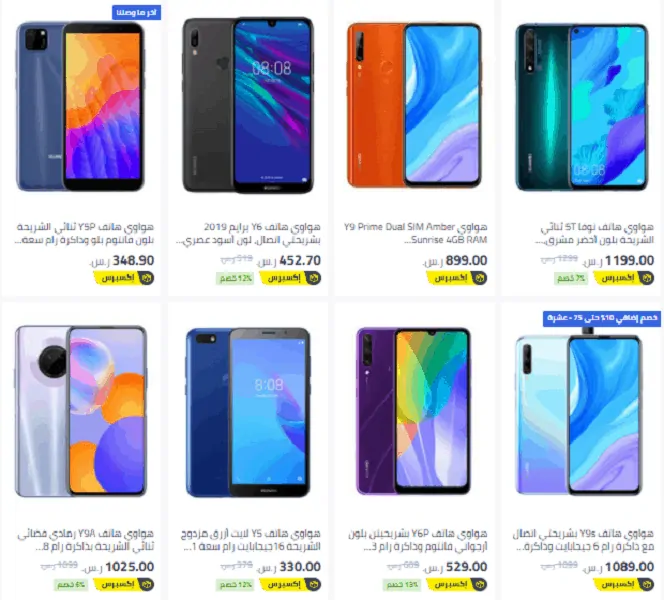Open the black Huawei Y6 Prime 2019 image
The height and width of the screenshot is (600, 664).
(248, 105)
